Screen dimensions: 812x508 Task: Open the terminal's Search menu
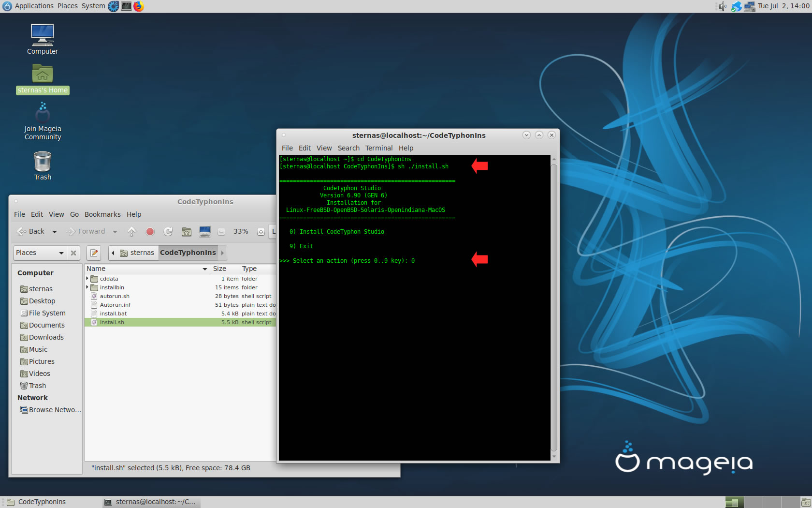[x=348, y=148]
